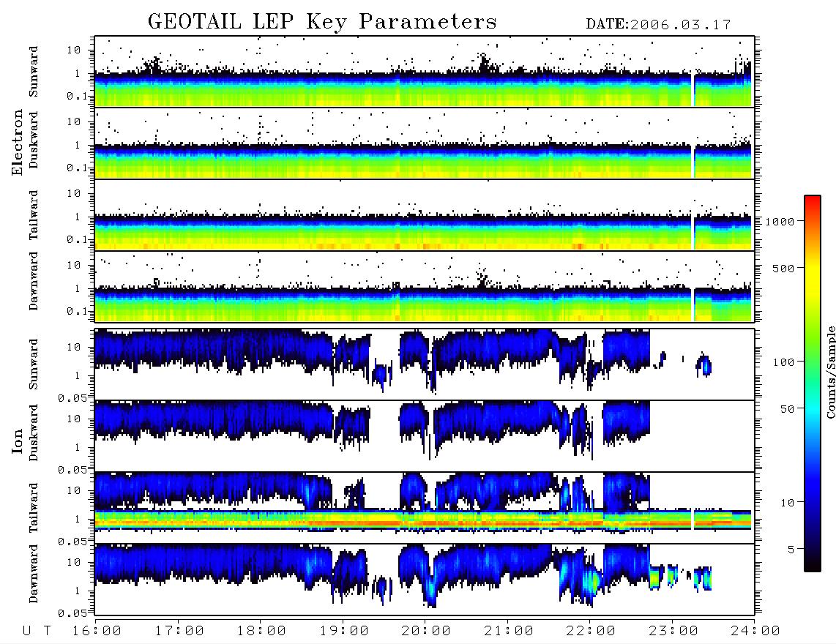Image resolution: width=836 pixels, height=644 pixels.
Task: Click the Electron Duskward spectrogram panel
Action: [425, 143]
